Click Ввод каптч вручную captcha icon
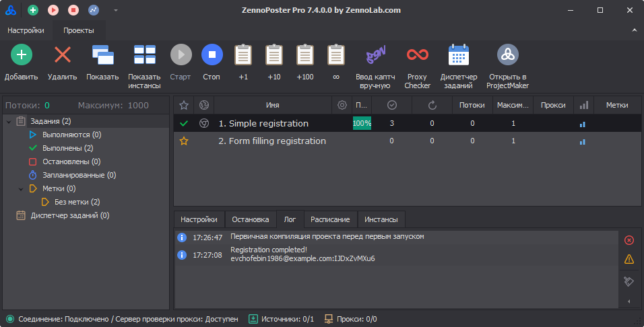 click(x=375, y=55)
